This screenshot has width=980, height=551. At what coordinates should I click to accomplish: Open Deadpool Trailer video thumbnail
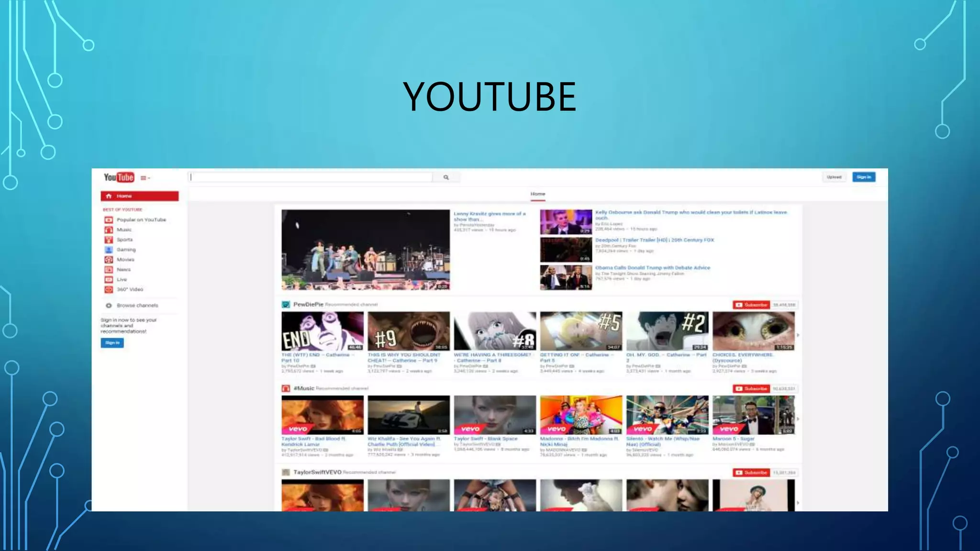pos(566,250)
